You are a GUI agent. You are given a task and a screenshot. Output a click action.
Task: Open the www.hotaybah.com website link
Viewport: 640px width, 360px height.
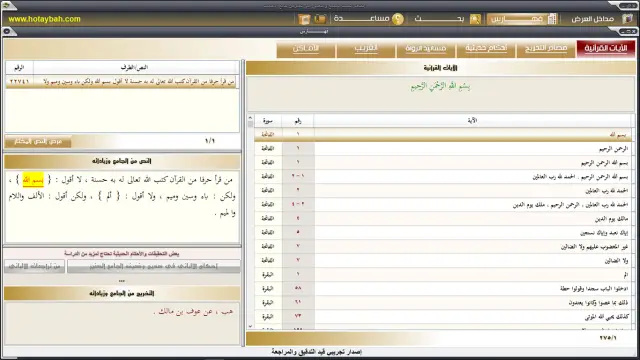[x=44, y=19]
